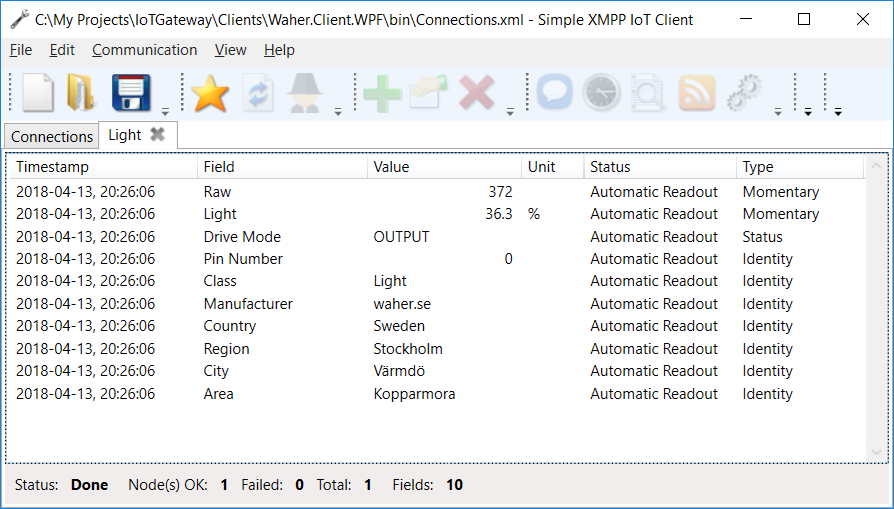Expand overflow arrow after the gears icon
The height and width of the screenshot is (509, 894).
(x=778, y=111)
